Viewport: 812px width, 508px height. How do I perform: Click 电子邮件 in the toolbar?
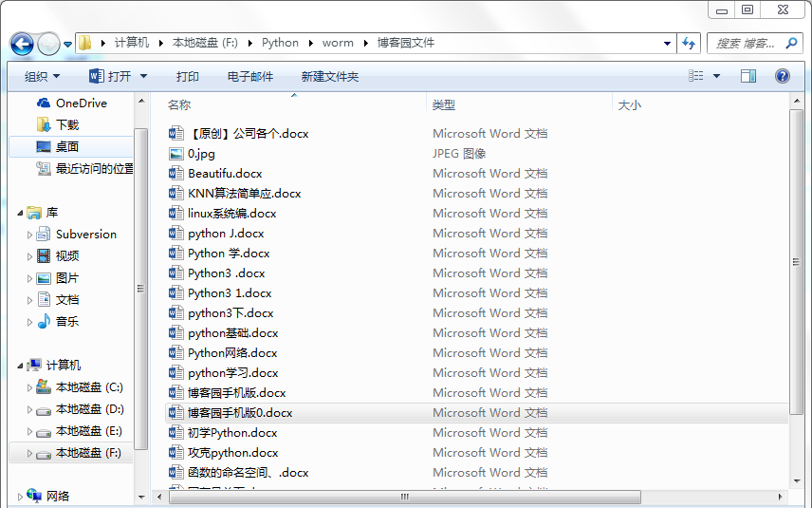tap(250, 77)
